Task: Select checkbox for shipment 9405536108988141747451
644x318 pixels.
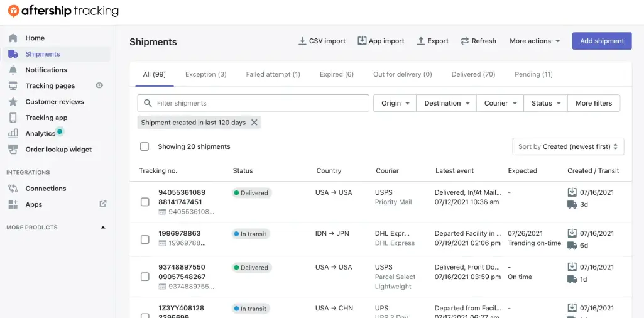Action: [145, 202]
